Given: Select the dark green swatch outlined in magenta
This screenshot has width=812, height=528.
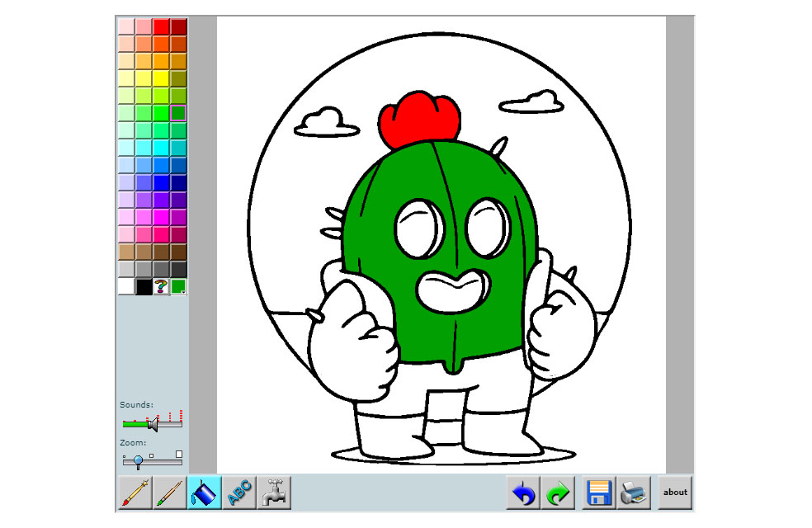Looking at the screenshot, I should click(179, 113).
